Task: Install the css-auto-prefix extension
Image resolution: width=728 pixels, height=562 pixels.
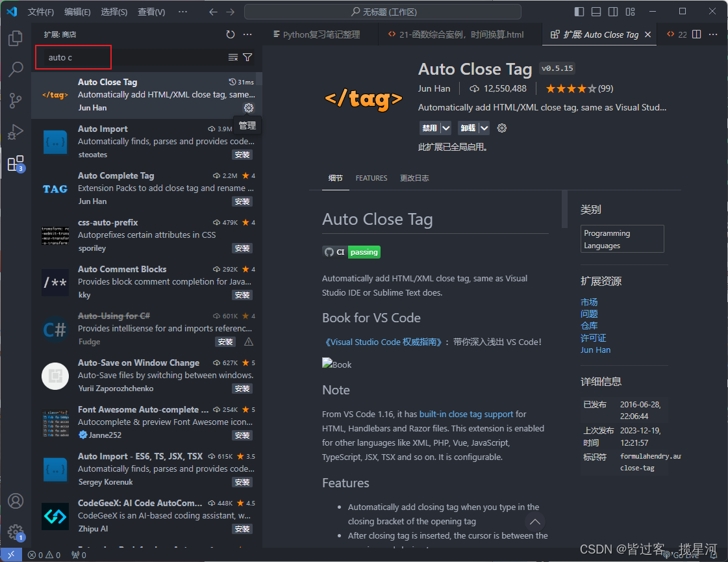Action: point(242,248)
